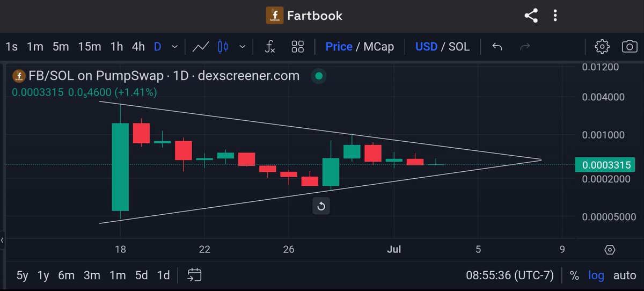Click the Fartbook logo icon
Screen dimensions: 644x291
coord(274,15)
